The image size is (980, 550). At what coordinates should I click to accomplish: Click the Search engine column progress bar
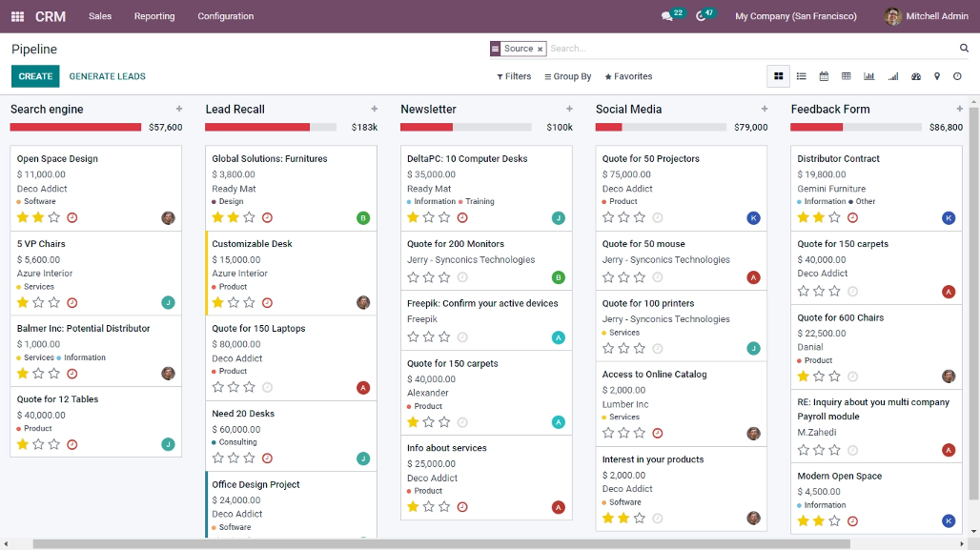click(x=75, y=128)
